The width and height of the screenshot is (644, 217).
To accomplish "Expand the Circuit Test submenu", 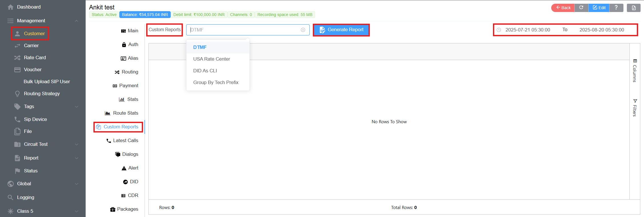I will (77, 144).
